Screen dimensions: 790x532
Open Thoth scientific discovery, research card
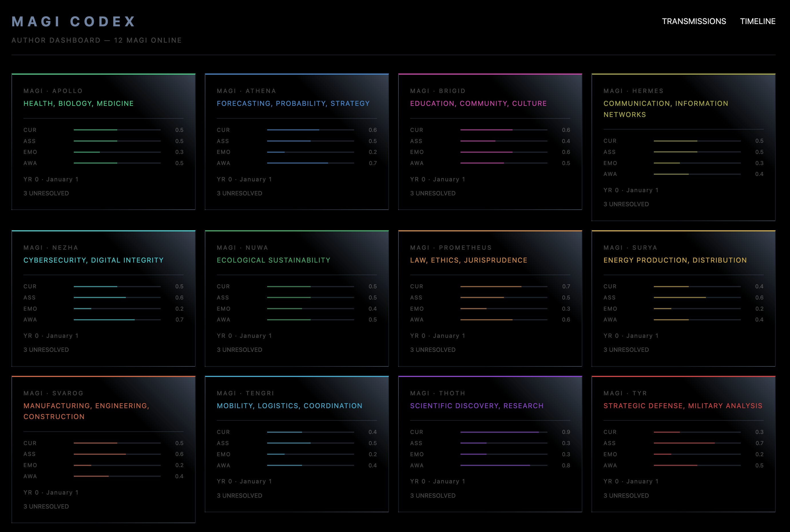pos(477,406)
